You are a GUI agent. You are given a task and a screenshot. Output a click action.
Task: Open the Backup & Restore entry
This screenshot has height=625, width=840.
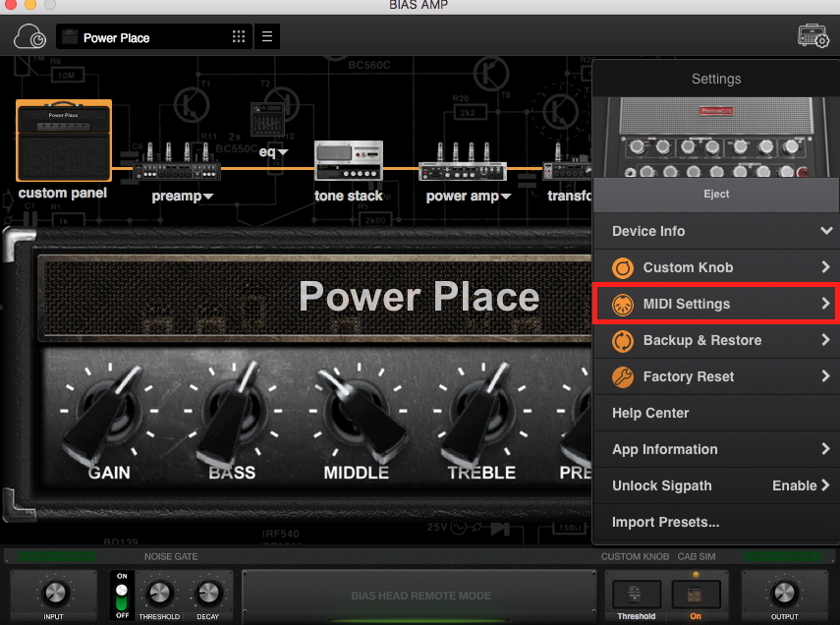pyautogui.click(x=716, y=340)
